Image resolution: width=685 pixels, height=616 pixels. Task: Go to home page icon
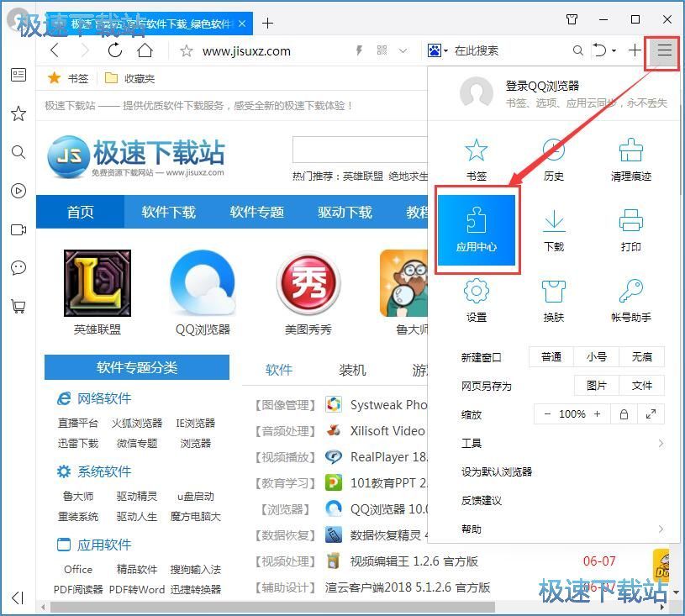(x=145, y=50)
